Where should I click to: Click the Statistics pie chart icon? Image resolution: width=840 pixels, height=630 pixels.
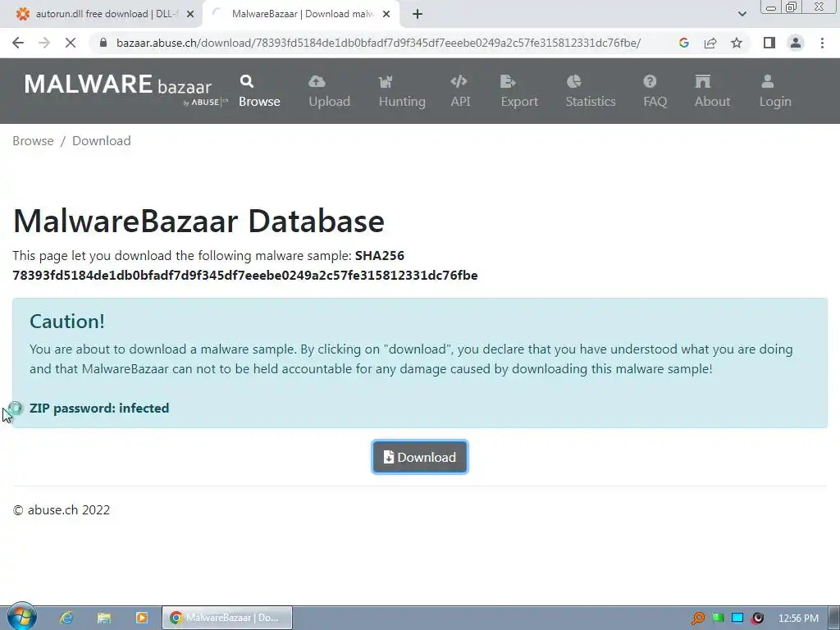573,81
